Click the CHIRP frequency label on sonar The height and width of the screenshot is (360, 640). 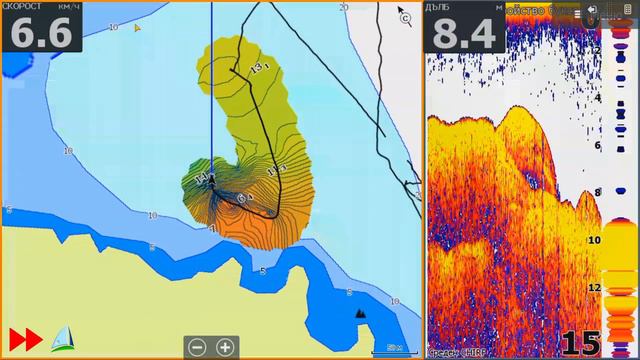tap(457, 352)
